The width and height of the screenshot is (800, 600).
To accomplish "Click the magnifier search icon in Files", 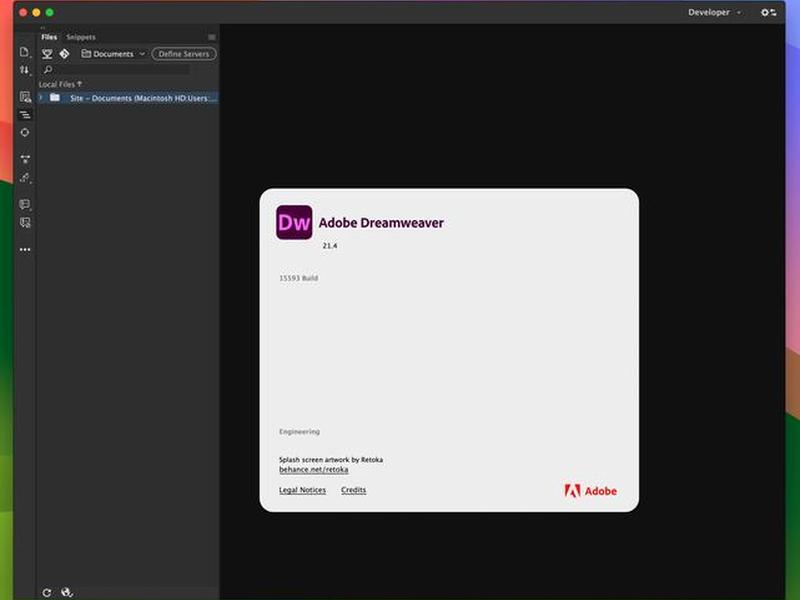I will 48,69.
